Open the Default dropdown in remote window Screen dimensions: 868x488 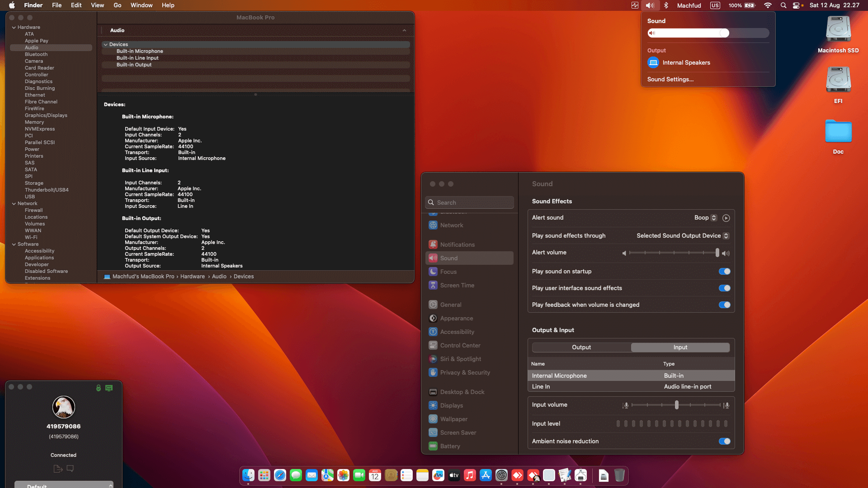pyautogui.click(x=64, y=485)
